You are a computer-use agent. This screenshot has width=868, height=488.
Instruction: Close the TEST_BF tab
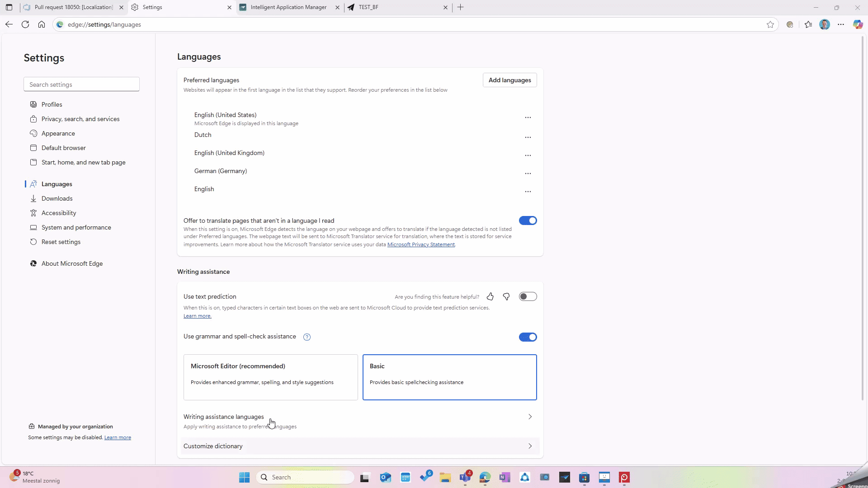[445, 7]
